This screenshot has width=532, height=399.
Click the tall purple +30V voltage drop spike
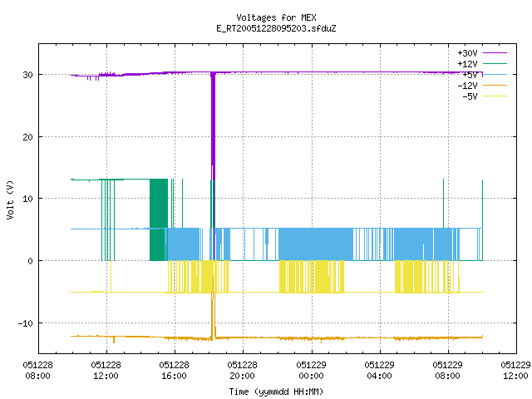[213, 165]
